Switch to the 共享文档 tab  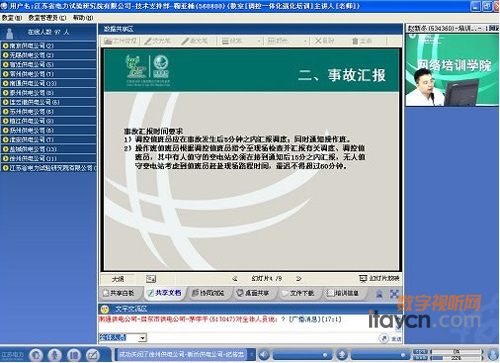165,293
